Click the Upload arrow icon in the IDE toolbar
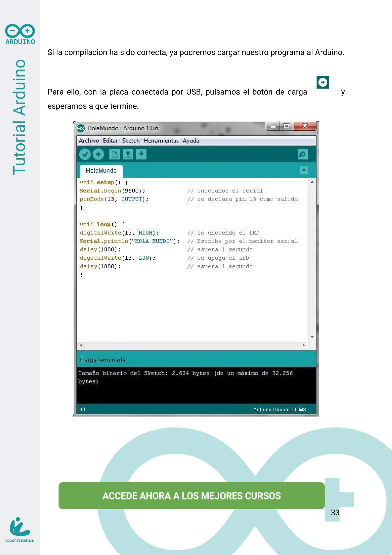 98,154
